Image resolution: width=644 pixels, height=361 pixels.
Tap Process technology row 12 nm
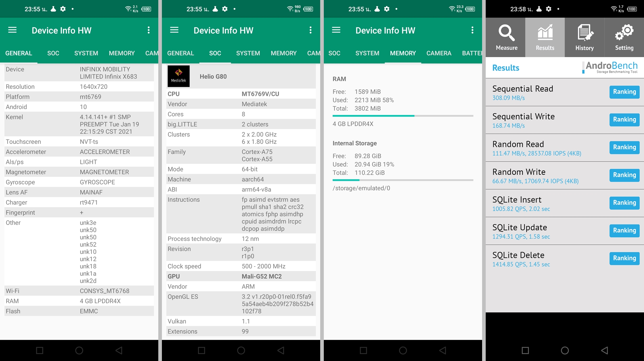241,239
